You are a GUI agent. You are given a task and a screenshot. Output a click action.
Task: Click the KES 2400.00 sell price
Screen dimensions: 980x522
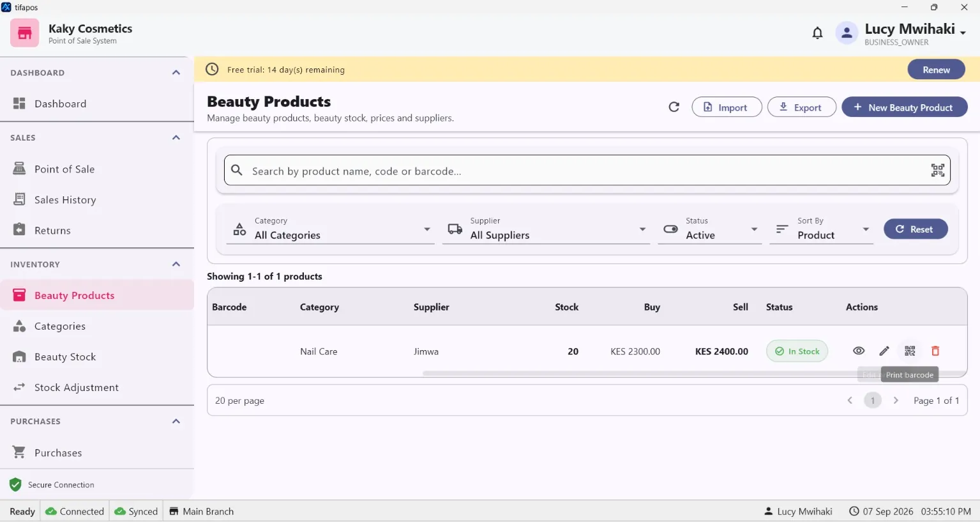click(721, 351)
